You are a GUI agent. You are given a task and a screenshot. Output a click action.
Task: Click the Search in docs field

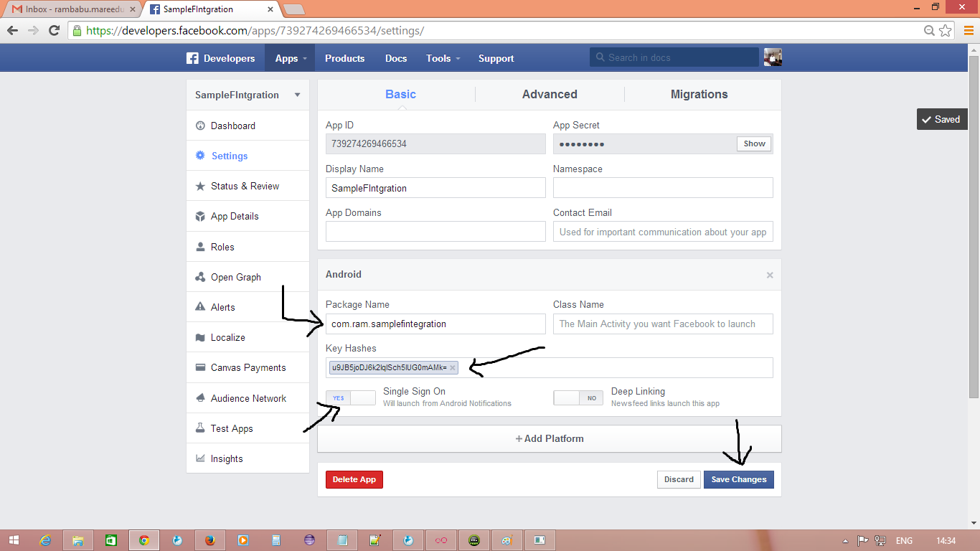pos(674,57)
